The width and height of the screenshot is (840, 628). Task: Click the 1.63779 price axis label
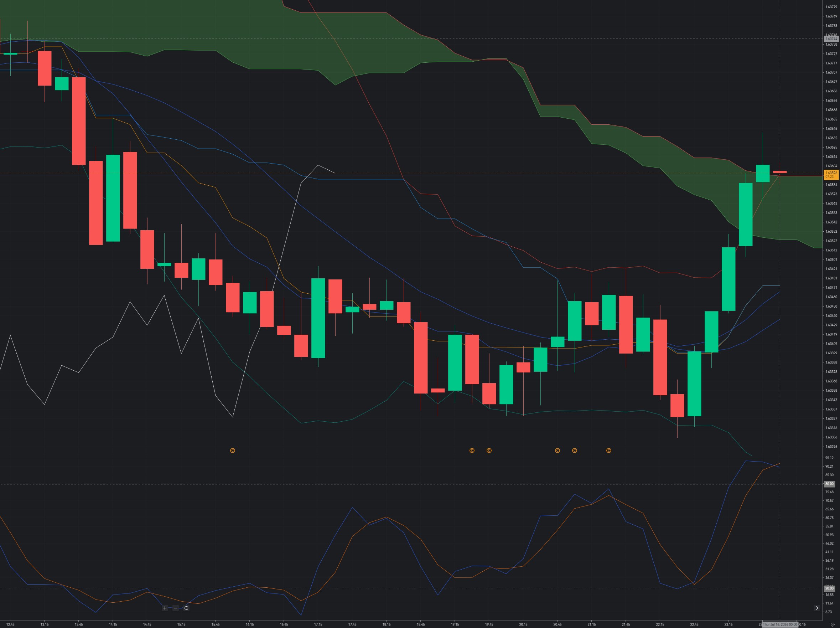(831, 7)
